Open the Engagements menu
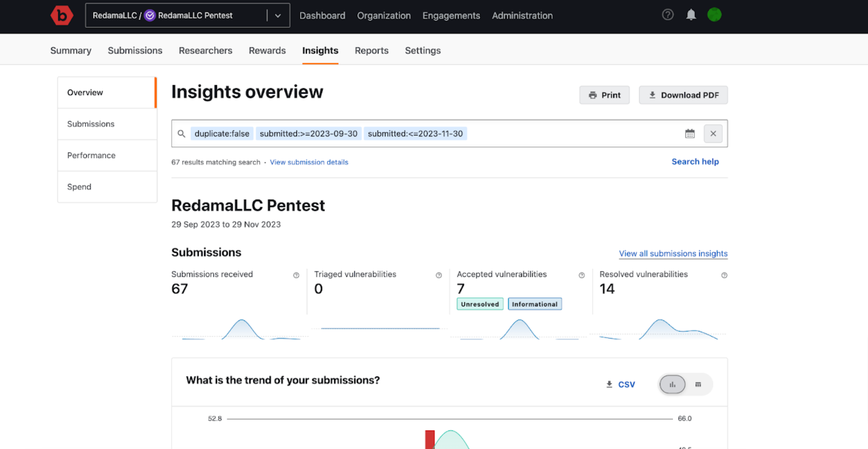The image size is (868, 449). coord(451,16)
